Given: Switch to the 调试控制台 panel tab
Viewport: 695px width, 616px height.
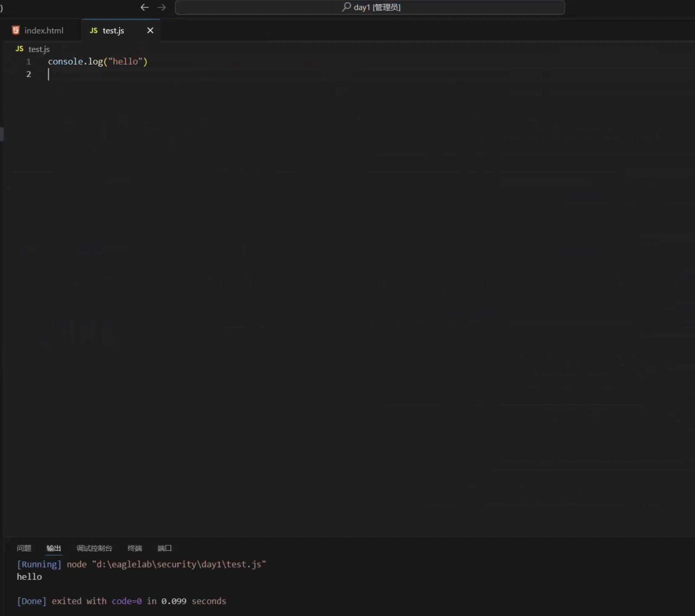Looking at the screenshot, I should click(x=94, y=548).
